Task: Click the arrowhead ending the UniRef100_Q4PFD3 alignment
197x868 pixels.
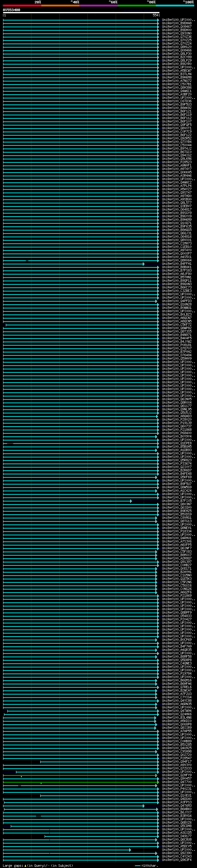Action: [x=156, y=301]
